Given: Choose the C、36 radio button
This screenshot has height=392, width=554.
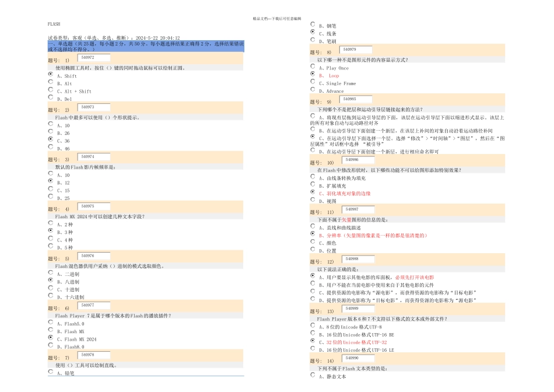Looking at the screenshot, I should tap(51, 139).
